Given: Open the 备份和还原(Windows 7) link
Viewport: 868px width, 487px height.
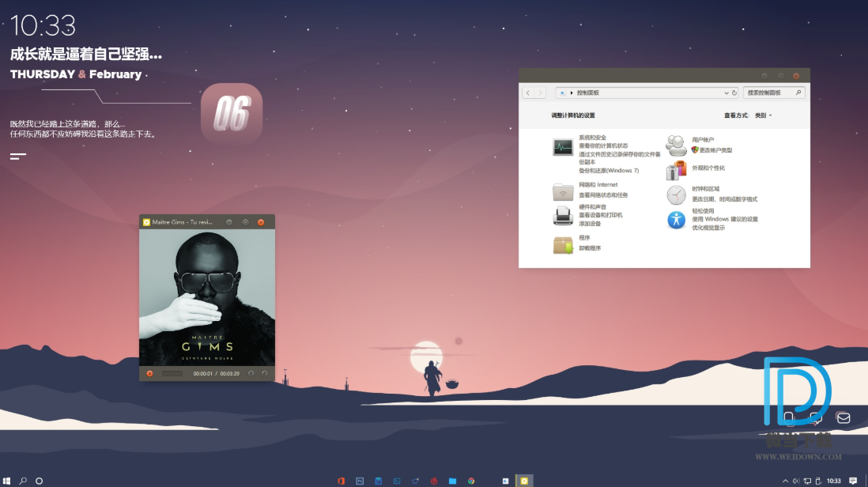Looking at the screenshot, I should [609, 171].
